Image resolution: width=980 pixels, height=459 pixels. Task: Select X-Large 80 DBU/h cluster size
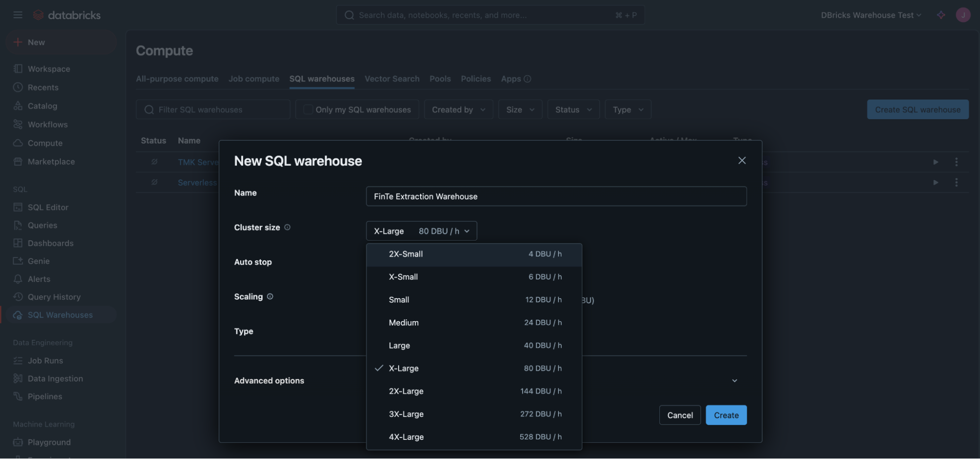tap(474, 368)
